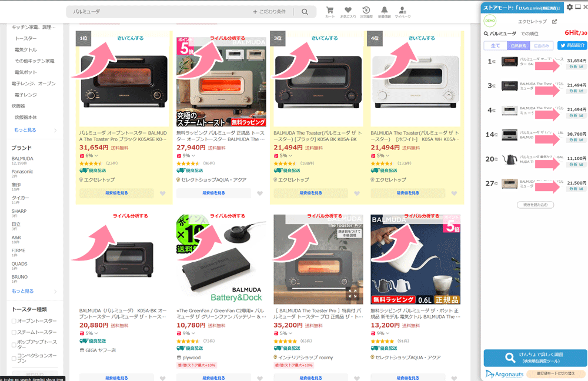This screenshot has height=381, width=588.
Task: Expand 5% points dropdown on 21,494円 ブラック item
Action: [x=290, y=156]
